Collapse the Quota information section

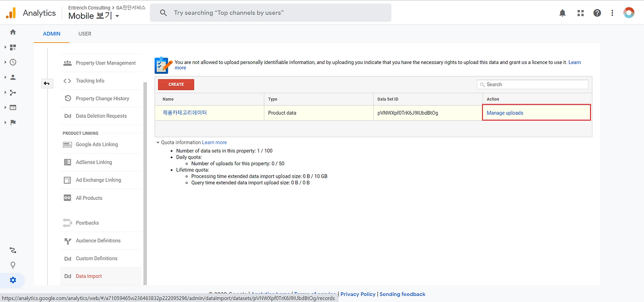pos(158,142)
